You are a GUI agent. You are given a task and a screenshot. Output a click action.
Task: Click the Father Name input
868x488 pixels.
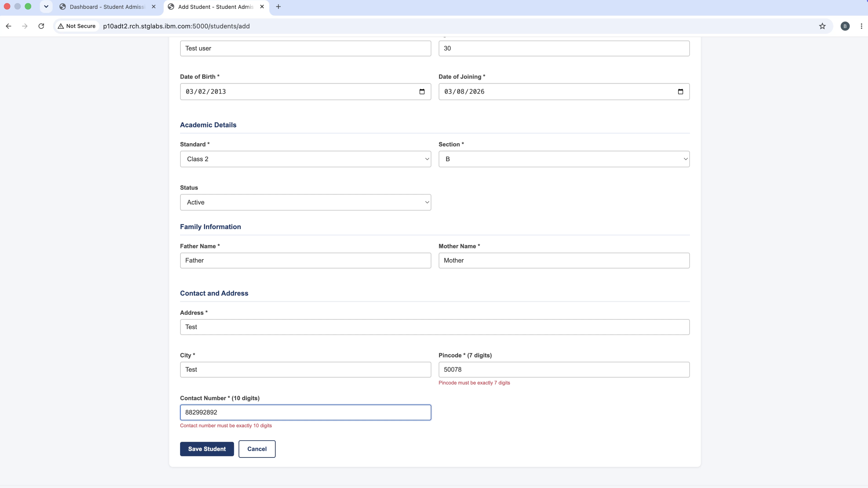305,261
